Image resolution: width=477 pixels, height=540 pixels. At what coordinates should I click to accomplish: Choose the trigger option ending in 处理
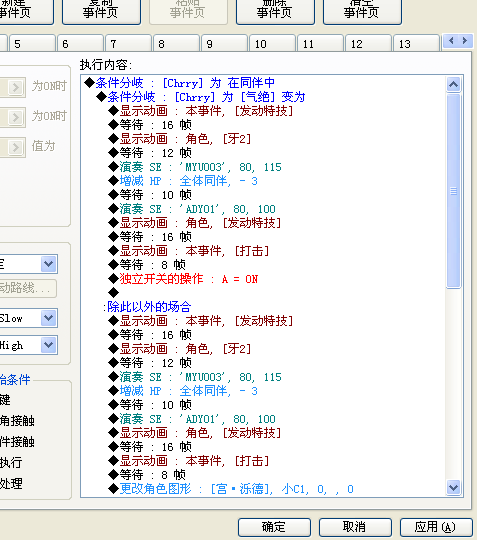pyautogui.click(x=11, y=484)
